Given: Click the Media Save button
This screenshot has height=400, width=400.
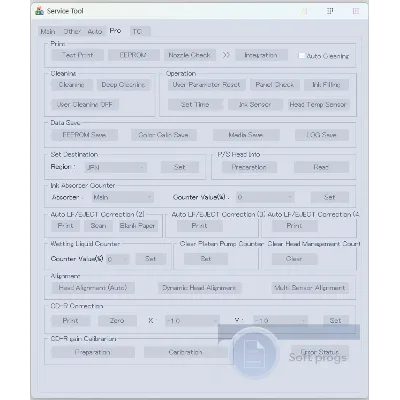Looking at the screenshot, I should [x=246, y=135].
